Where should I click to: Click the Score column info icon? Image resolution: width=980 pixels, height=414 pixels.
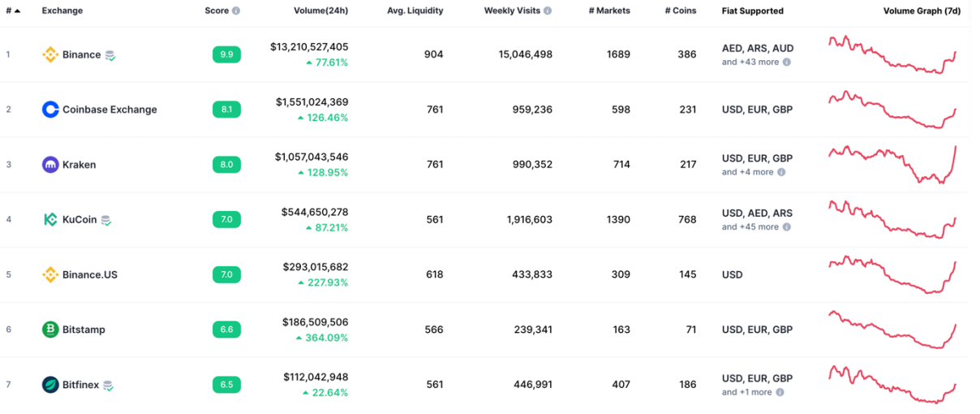pos(236,11)
